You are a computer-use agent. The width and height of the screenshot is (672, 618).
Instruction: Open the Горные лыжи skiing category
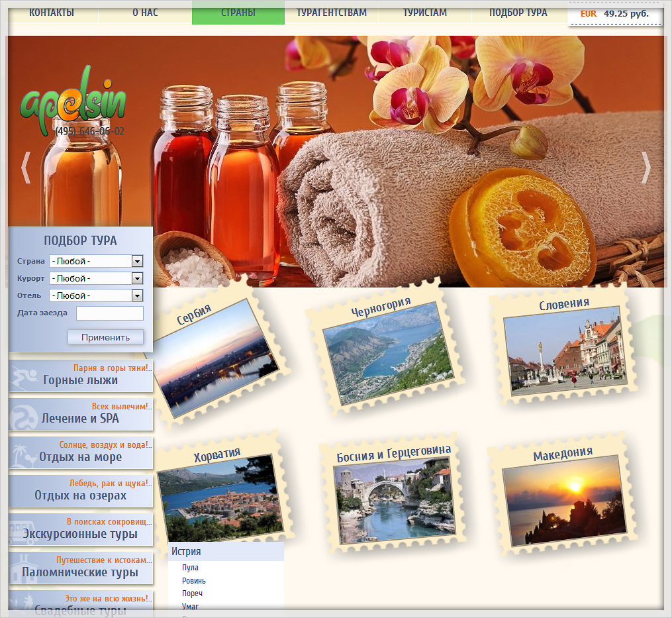click(x=81, y=376)
